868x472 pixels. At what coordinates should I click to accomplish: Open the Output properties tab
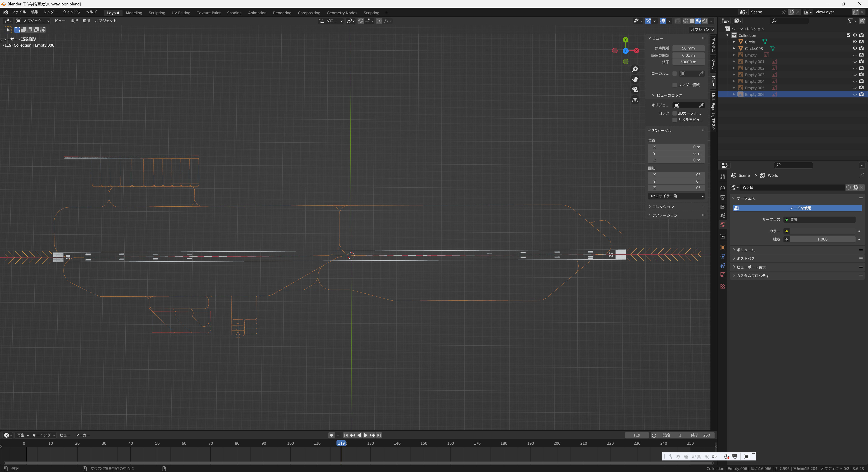[x=722, y=197]
